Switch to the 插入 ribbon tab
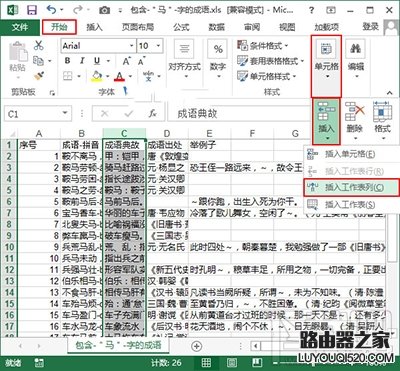Screen dimensions: 400x371 pyautogui.click(x=94, y=27)
